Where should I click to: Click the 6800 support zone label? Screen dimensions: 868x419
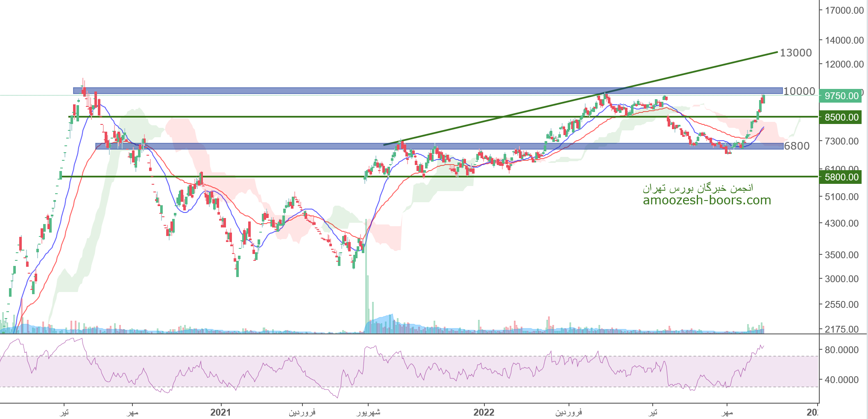coord(797,146)
